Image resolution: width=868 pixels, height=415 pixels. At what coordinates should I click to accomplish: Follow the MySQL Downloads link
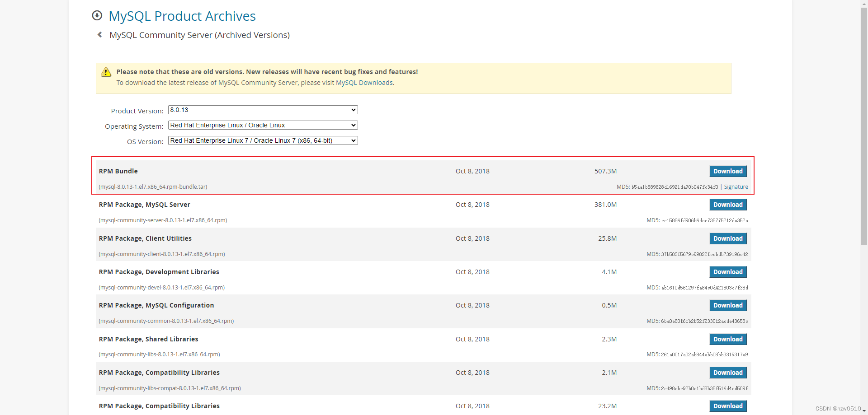tap(364, 83)
